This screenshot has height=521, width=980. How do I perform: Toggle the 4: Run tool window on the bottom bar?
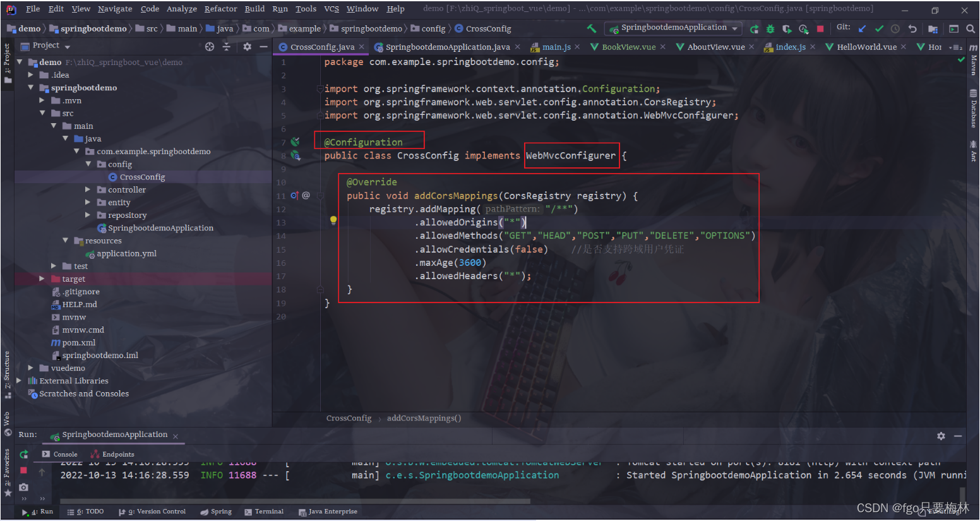(37, 512)
